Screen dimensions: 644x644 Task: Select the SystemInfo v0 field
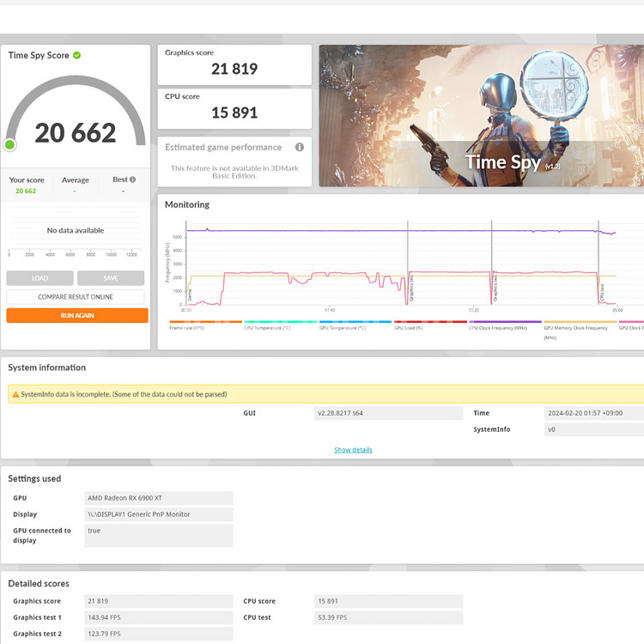click(594, 429)
